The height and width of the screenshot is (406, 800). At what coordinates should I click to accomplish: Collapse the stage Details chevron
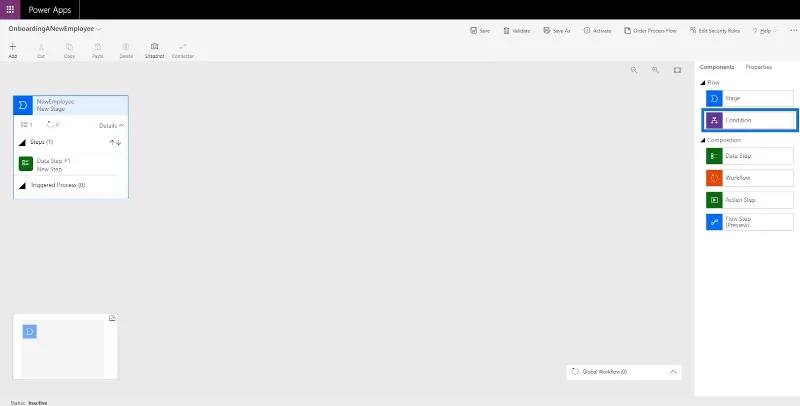[121, 125]
